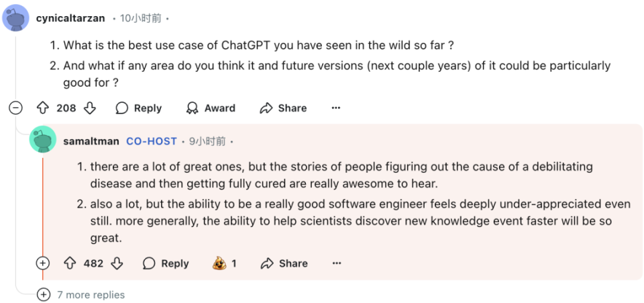
Task: Open samaltman's avatar profile
Action: click(x=43, y=140)
